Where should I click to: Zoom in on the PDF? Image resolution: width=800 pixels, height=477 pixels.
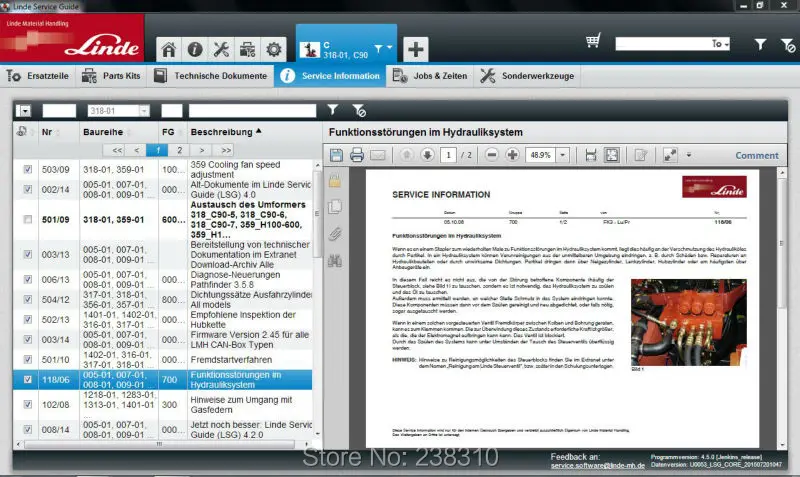512,155
